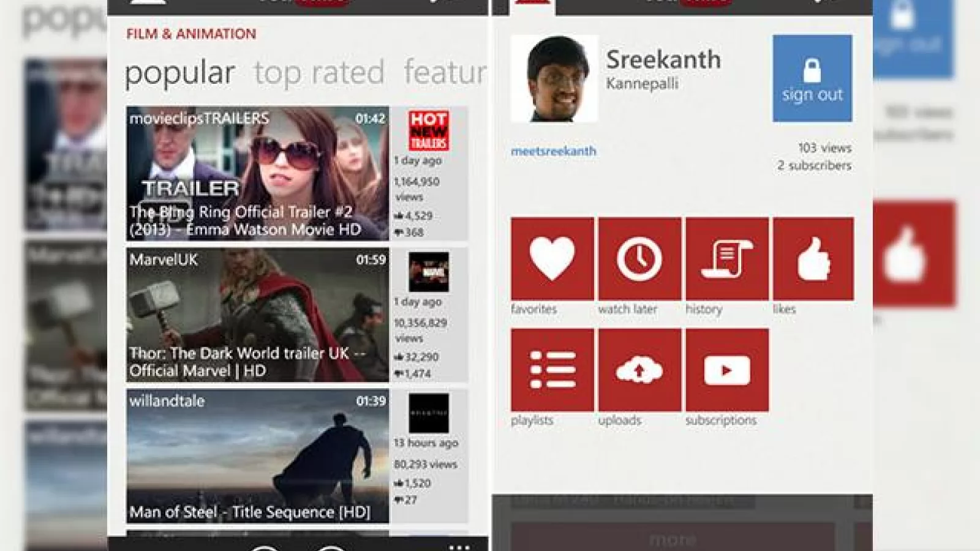The height and width of the screenshot is (551, 980).
Task: Click the Sreekanth name heading
Action: click(x=663, y=60)
